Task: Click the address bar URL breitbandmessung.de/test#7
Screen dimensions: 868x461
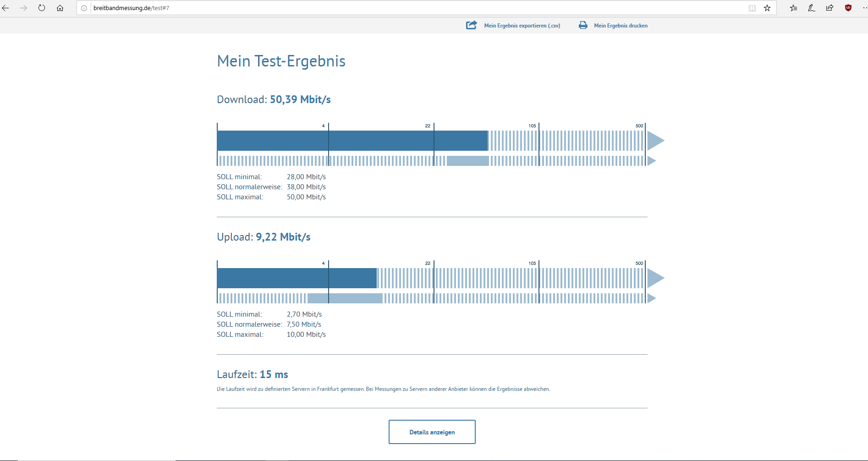Action: [131, 8]
